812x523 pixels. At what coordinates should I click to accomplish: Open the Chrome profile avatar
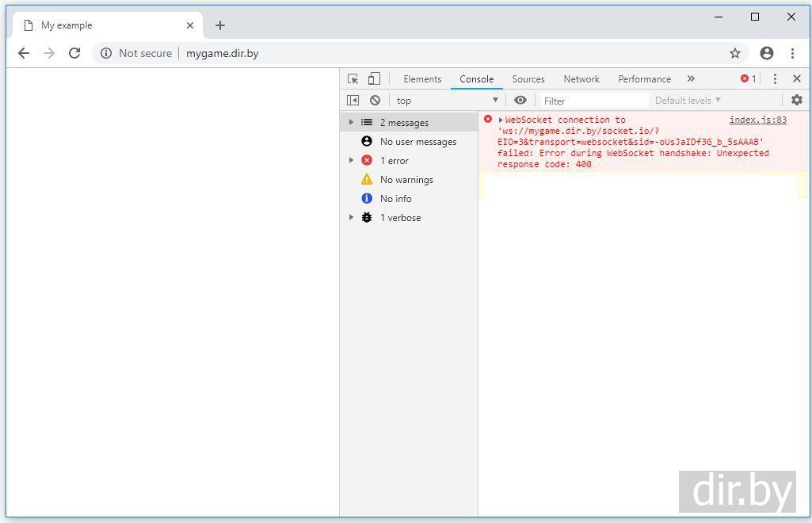(x=766, y=54)
